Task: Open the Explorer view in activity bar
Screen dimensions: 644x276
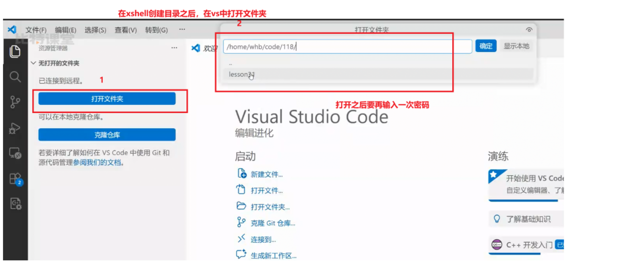Action: click(15, 51)
